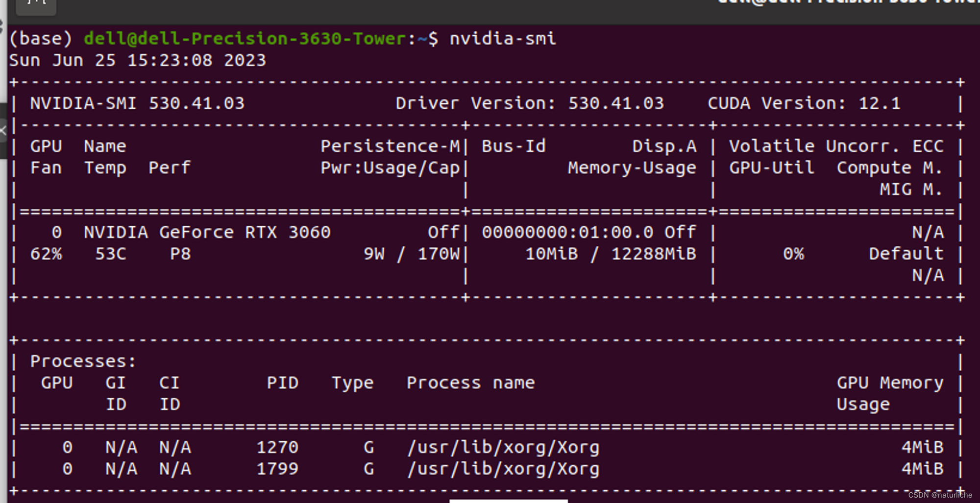
Task: Click the GI ID column header
Action: (116, 394)
